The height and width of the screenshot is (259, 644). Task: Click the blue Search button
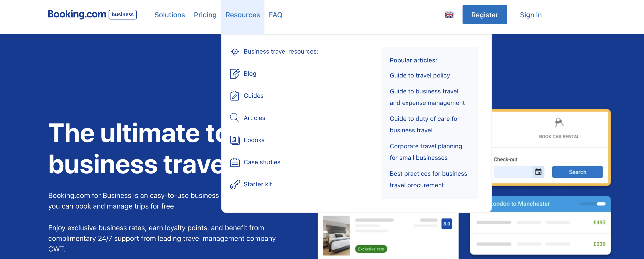[578, 172]
